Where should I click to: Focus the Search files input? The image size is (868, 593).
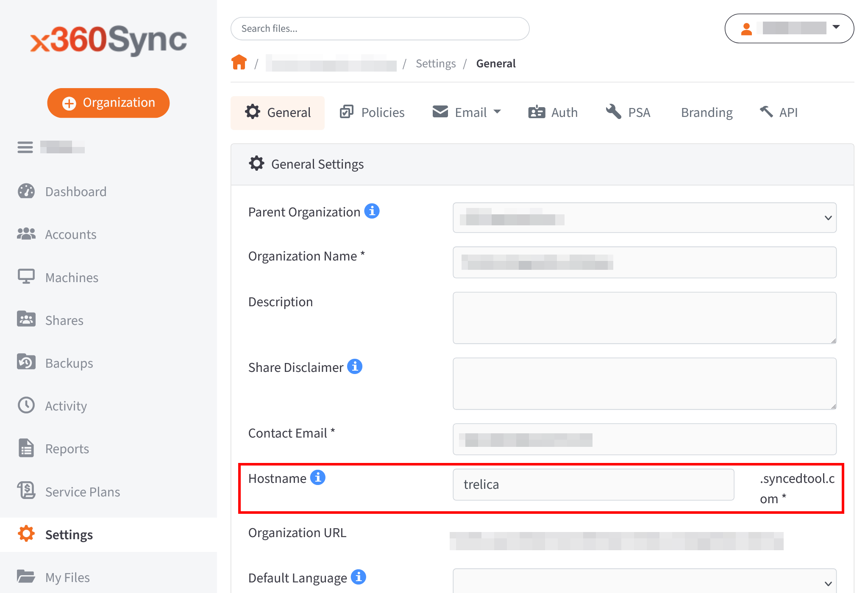point(380,28)
